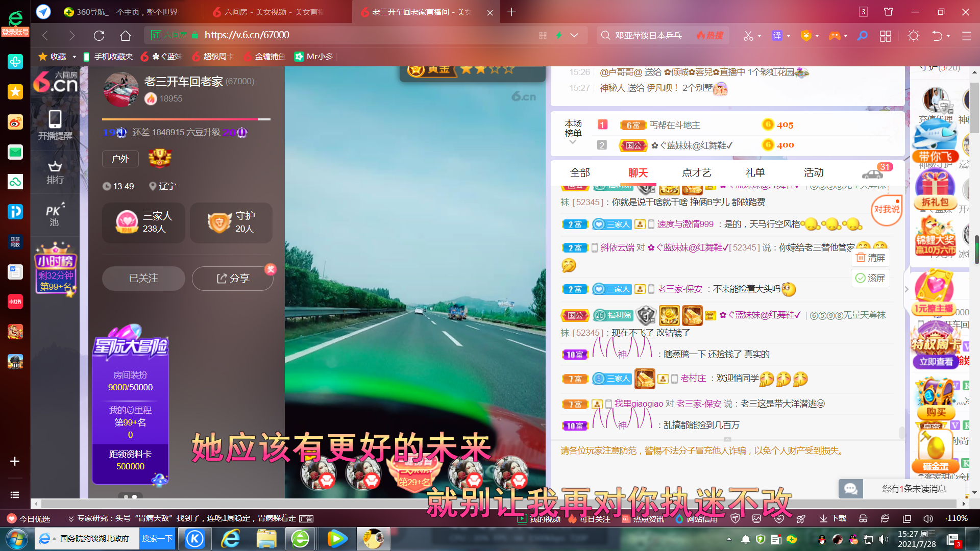Toggle 滚屏 auto-scroll in chat
This screenshot has width=980, height=551.
coord(871,278)
